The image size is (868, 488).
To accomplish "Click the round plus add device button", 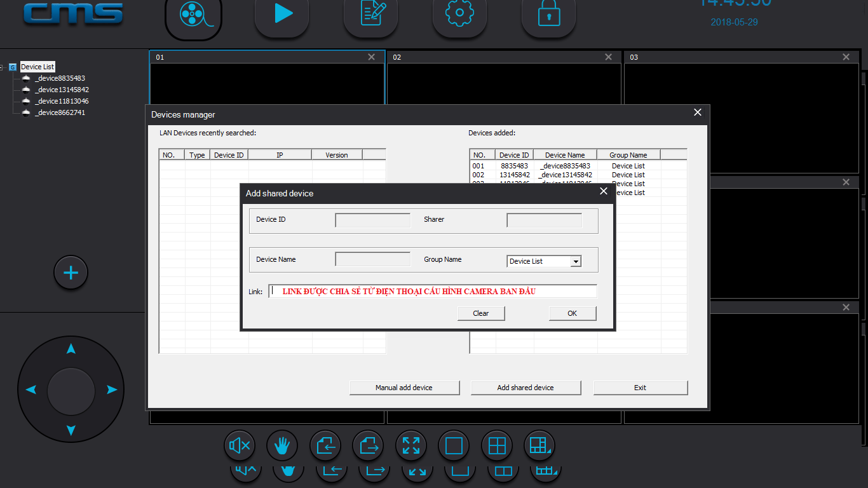I will [71, 273].
